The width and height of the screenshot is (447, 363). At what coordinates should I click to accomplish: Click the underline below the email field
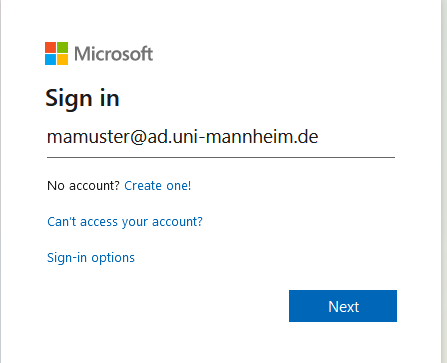point(221,157)
